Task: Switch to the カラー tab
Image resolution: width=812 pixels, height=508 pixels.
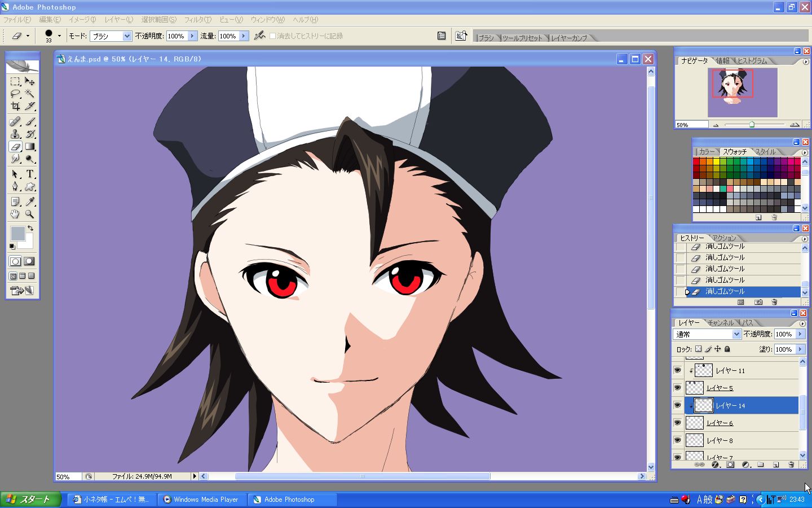Action: [x=707, y=152]
